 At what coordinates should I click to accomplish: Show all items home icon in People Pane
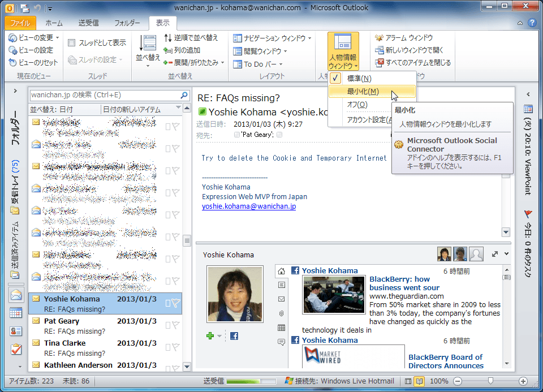[282, 271]
